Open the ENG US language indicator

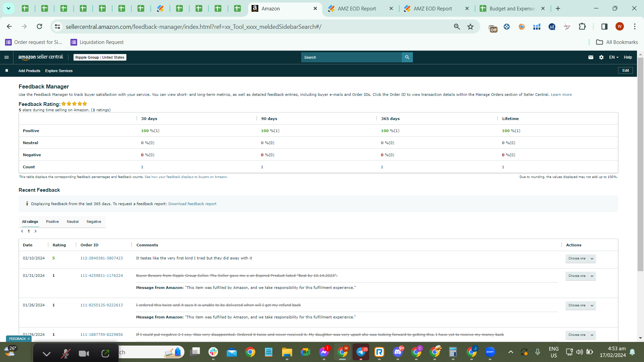coord(553,352)
